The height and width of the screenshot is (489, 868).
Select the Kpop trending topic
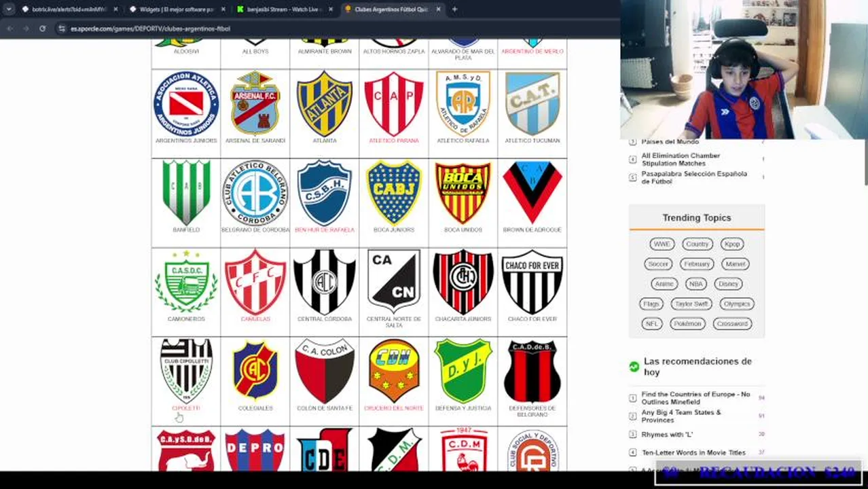coord(732,244)
